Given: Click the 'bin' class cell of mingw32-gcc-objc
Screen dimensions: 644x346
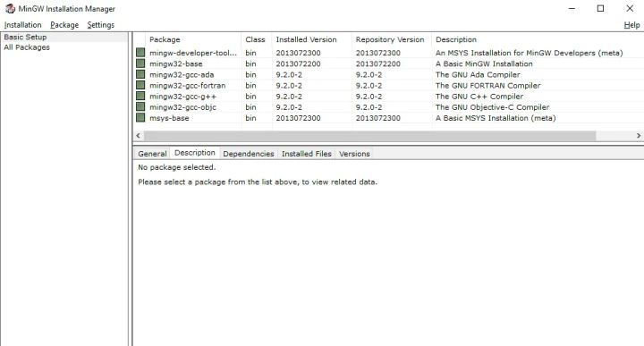Looking at the screenshot, I should click(250, 107).
